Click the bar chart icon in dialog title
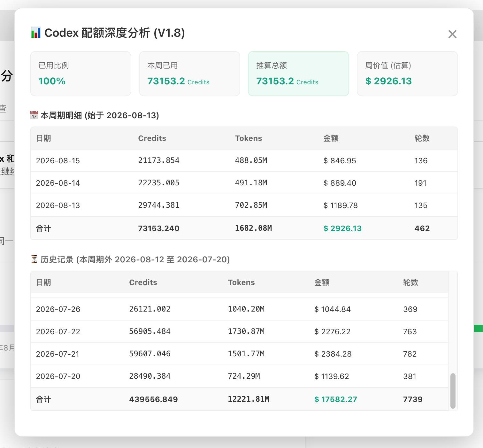The height and width of the screenshot is (448, 483). click(35, 33)
